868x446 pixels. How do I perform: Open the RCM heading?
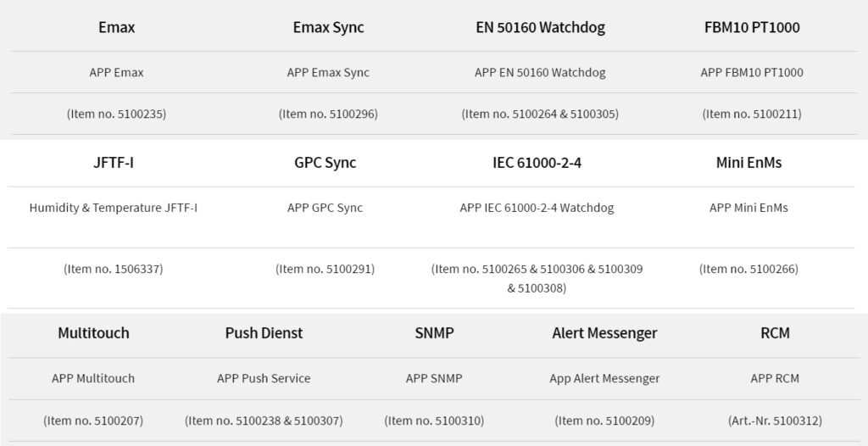(775, 333)
